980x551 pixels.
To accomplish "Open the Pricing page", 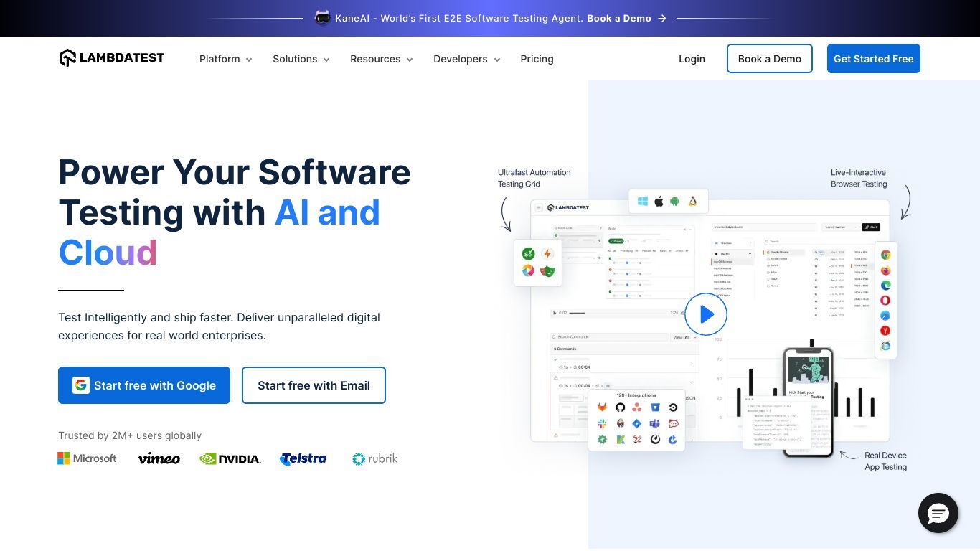I will (537, 59).
